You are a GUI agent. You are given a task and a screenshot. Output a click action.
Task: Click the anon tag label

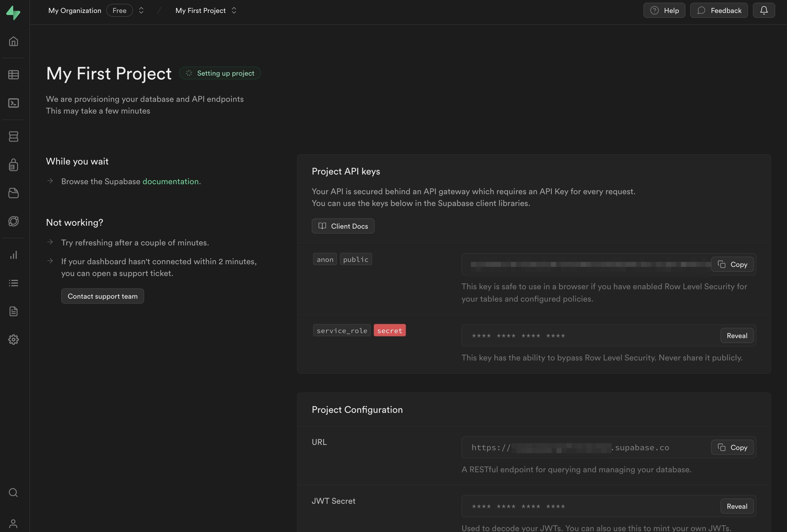325,259
